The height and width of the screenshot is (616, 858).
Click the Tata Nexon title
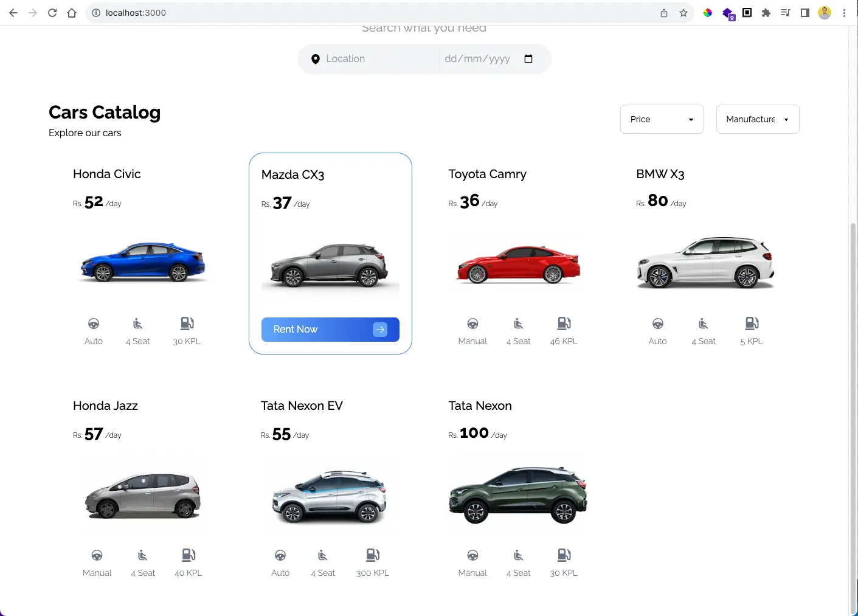[x=480, y=406]
